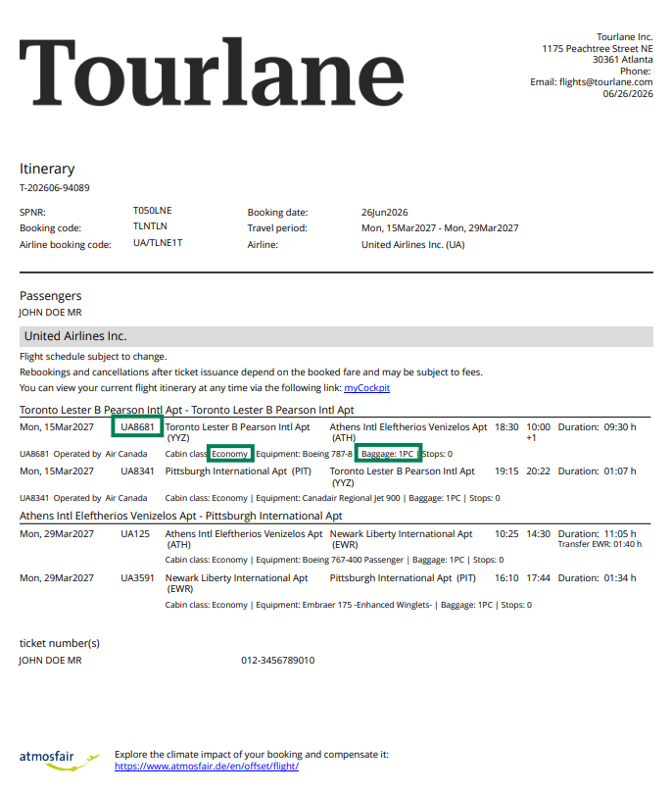Click the atmosfair logo

(59, 761)
